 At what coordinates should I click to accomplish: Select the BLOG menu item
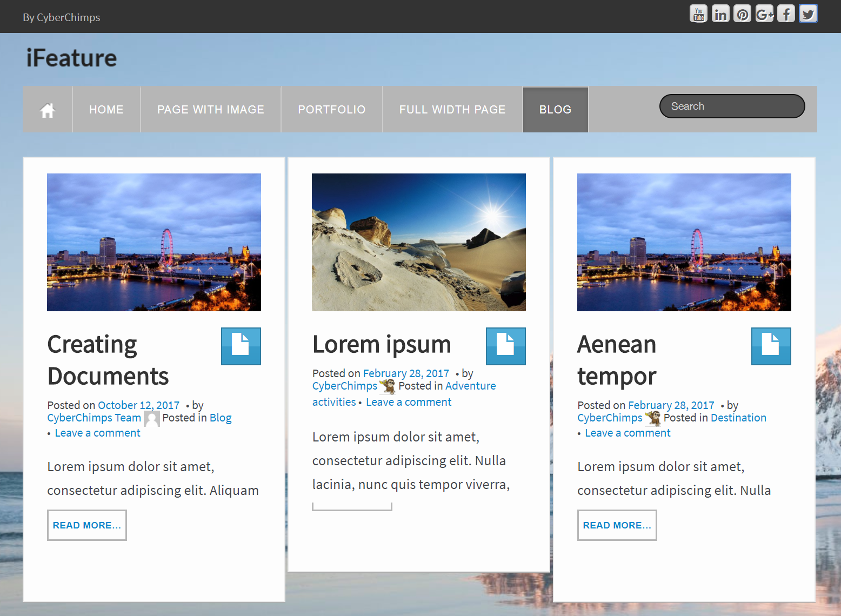coord(556,110)
